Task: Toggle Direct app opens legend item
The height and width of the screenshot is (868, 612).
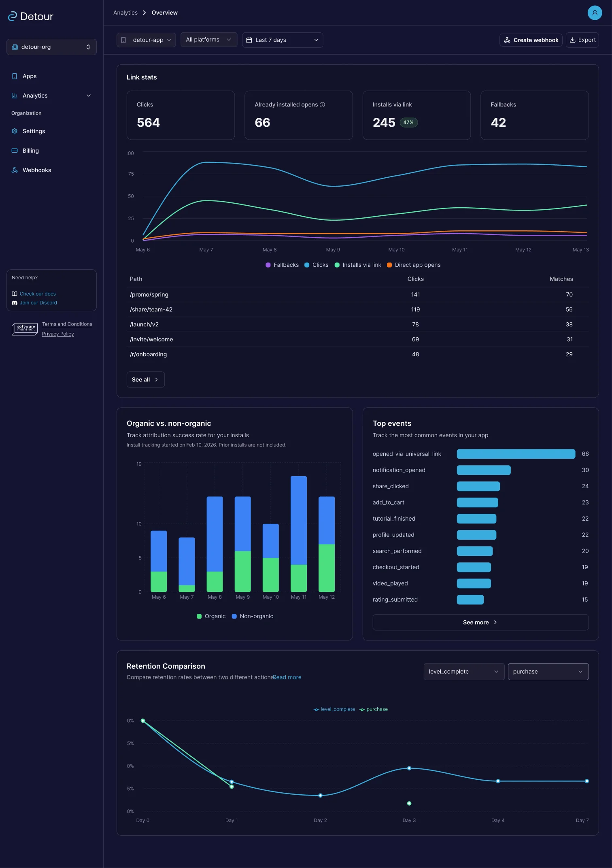Action: [x=414, y=265]
